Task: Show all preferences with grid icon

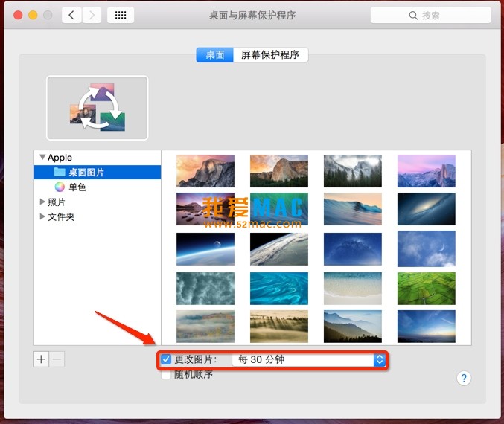Action: pyautogui.click(x=121, y=15)
